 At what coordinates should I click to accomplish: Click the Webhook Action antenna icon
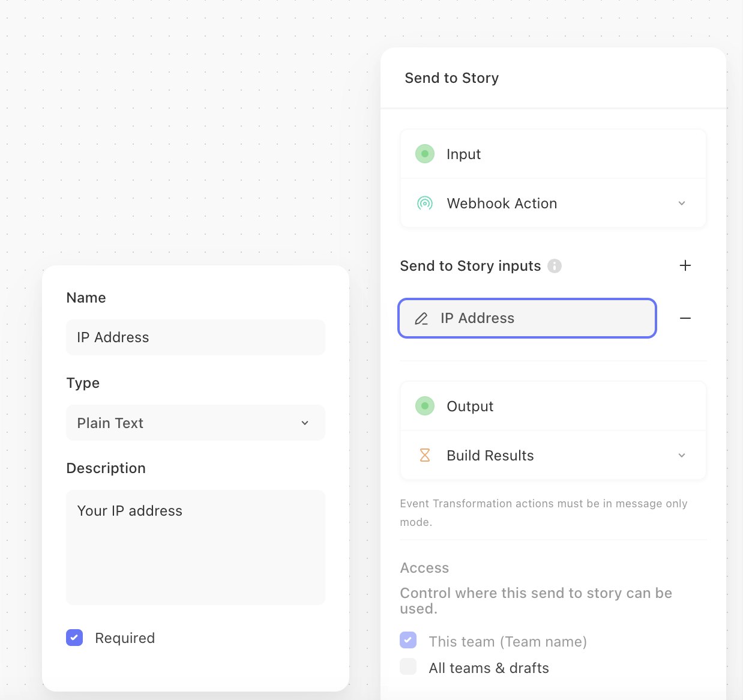[425, 204]
